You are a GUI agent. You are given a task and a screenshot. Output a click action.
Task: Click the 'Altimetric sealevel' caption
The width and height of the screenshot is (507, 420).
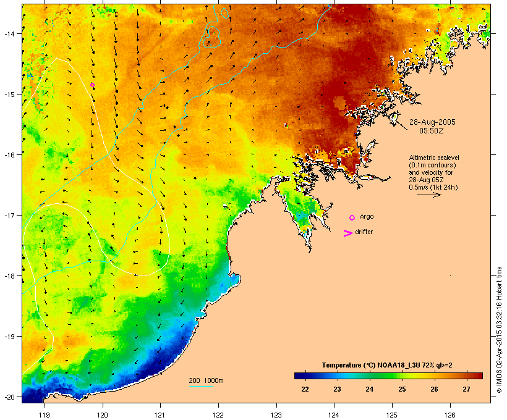(x=434, y=157)
